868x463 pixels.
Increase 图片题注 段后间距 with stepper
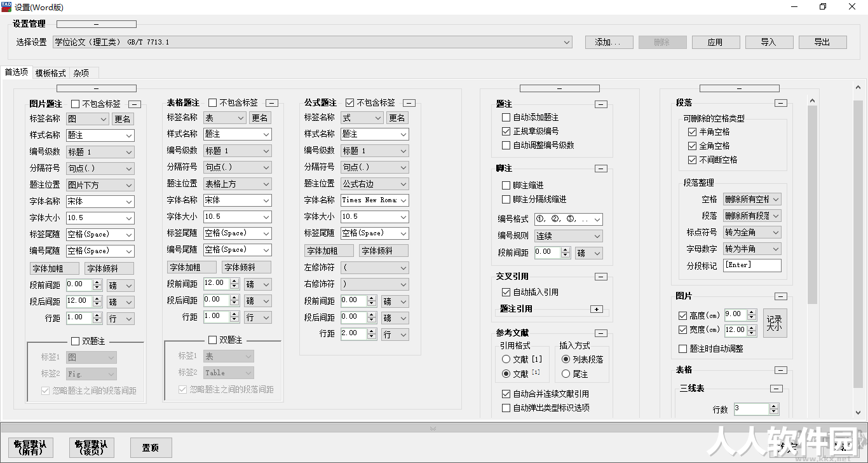(97, 299)
